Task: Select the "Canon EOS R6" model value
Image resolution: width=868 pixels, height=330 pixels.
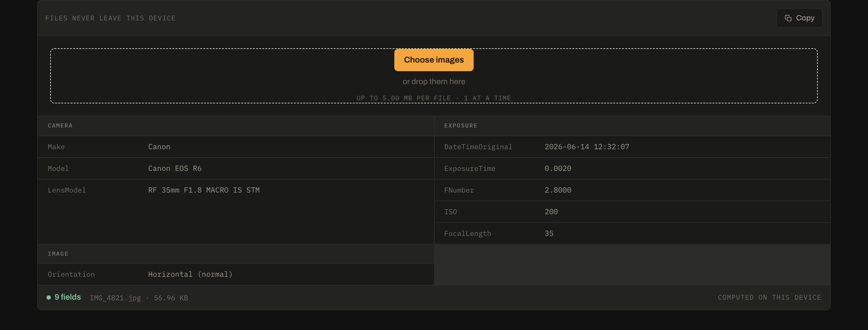Action: [x=175, y=168]
